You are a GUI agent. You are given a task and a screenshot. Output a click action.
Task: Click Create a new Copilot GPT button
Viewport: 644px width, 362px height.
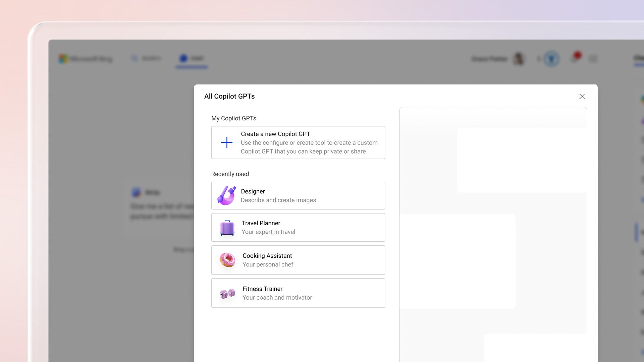pos(298,142)
